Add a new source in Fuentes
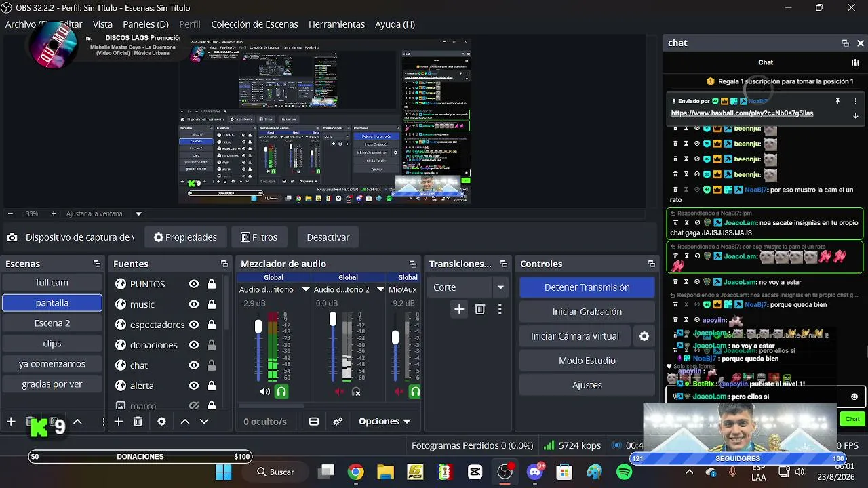Image resolution: width=868 pixels, height=488 pixels. [x=119, y=422]
